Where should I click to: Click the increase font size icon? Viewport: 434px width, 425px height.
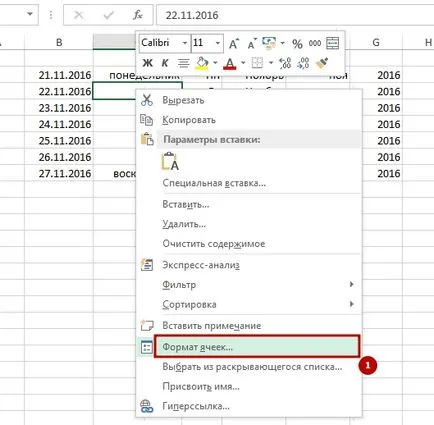click(x=234, y=43)
